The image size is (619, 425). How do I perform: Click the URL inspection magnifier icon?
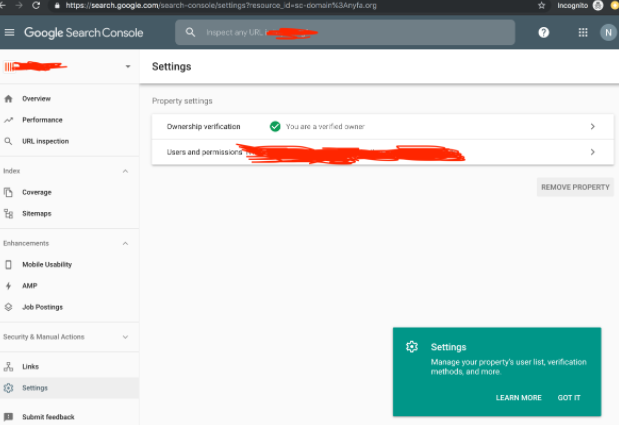[8, 141]
